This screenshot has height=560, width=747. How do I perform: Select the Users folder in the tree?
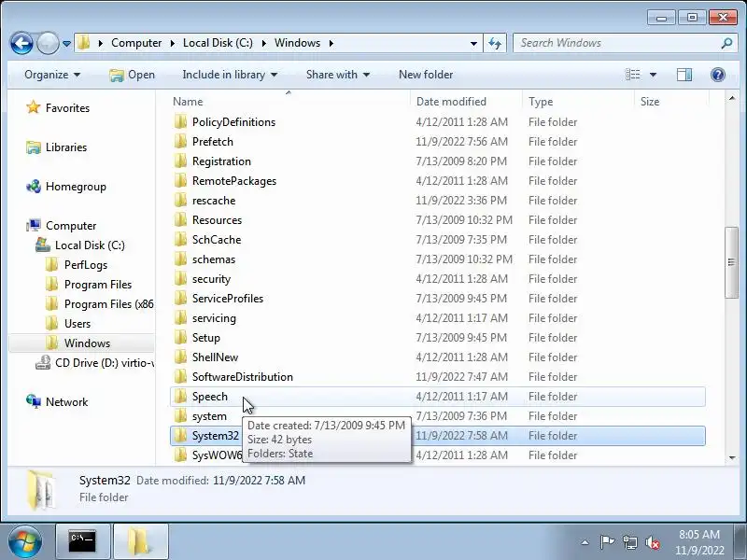(68, 324)
